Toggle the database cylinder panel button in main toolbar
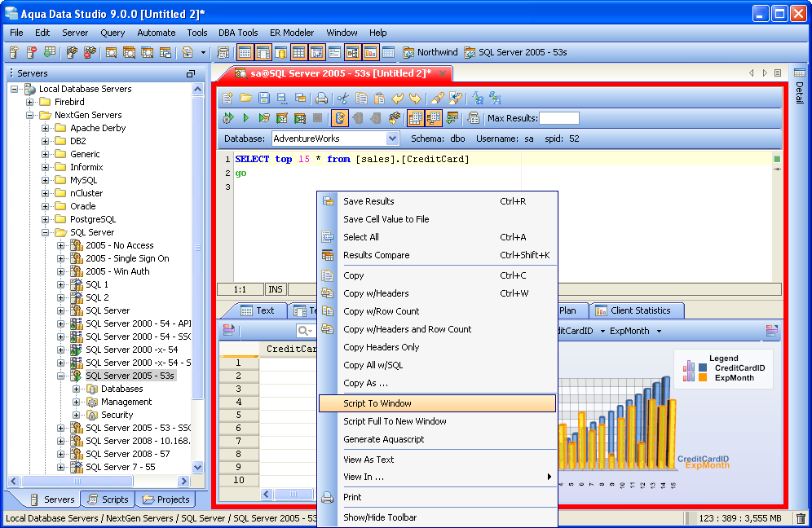 click(x=280, y=52)
